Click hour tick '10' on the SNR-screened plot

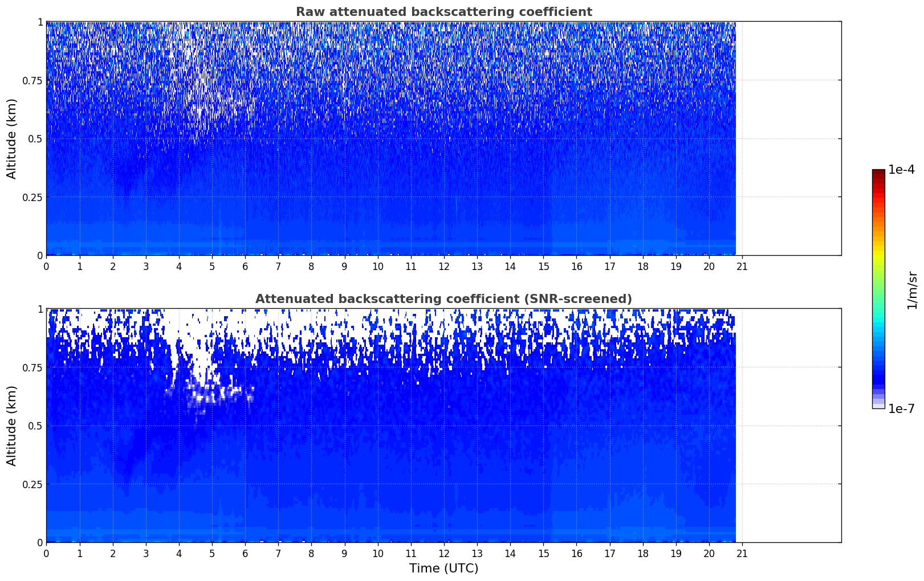point(378,553)
